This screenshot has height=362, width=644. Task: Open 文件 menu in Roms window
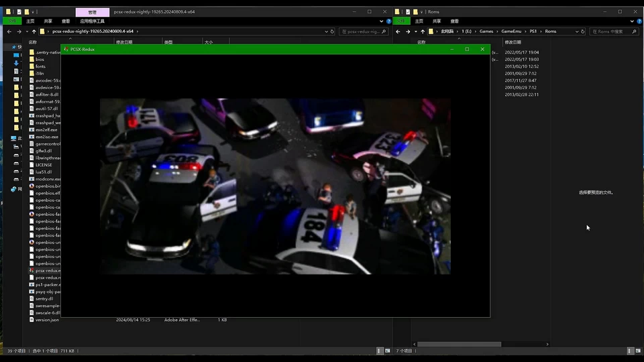pyautogui.click(x=401, y=21)
